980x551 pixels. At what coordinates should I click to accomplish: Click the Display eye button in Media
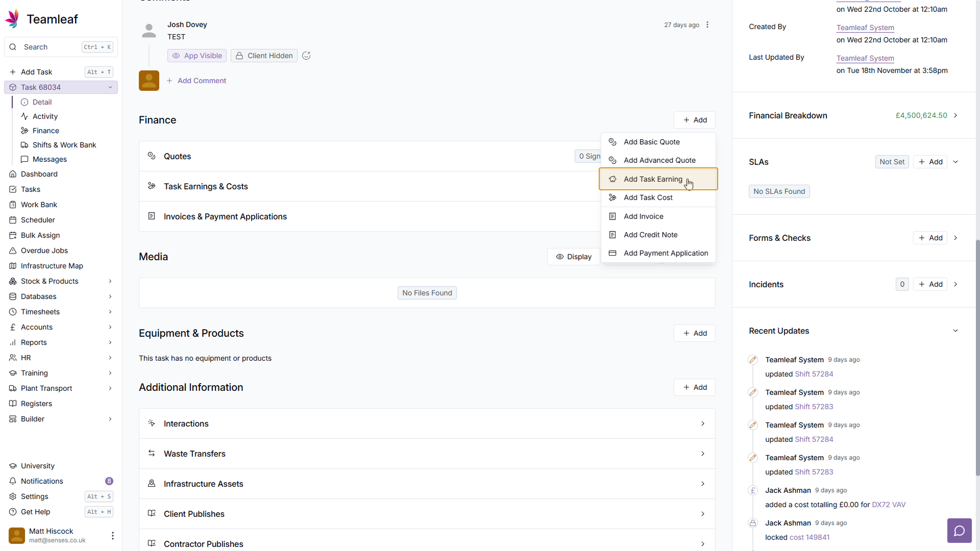click(573, 257)
